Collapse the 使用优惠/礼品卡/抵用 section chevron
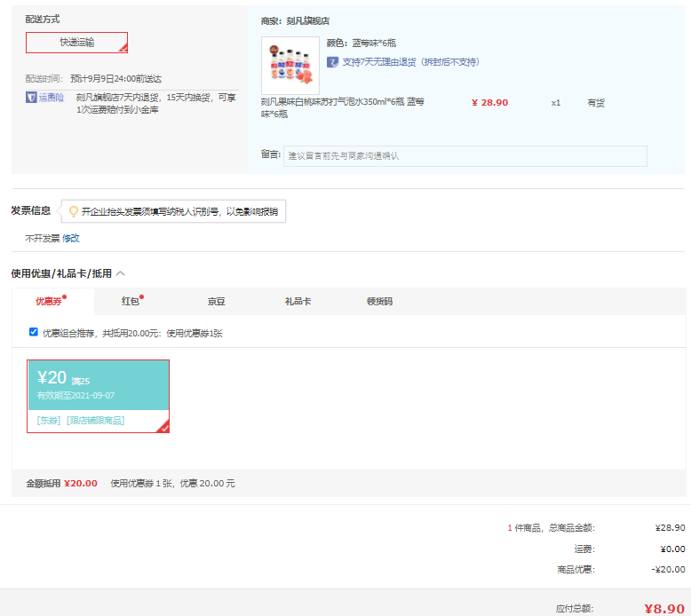Image resolution: width=691 pixels, height=616 pixels. [x=121, y=273]
